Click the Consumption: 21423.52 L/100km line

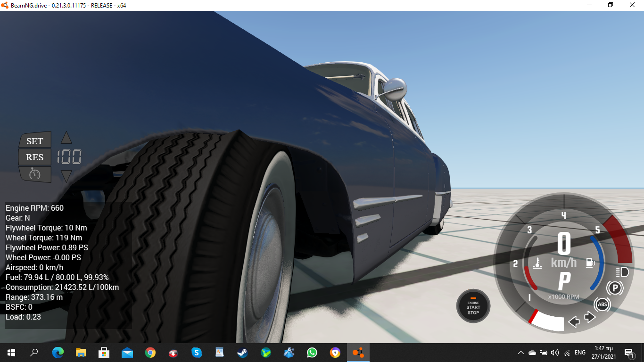pyautogui.click(x=62, y=287)
